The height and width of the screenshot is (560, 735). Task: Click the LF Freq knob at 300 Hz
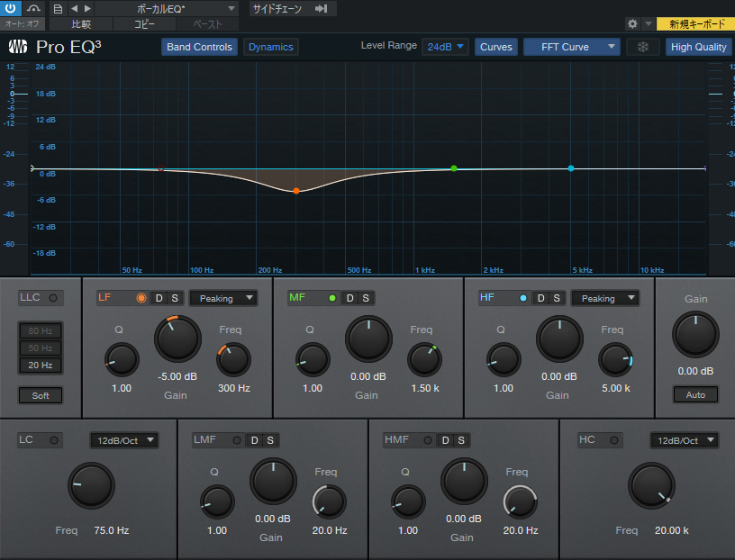233,360
